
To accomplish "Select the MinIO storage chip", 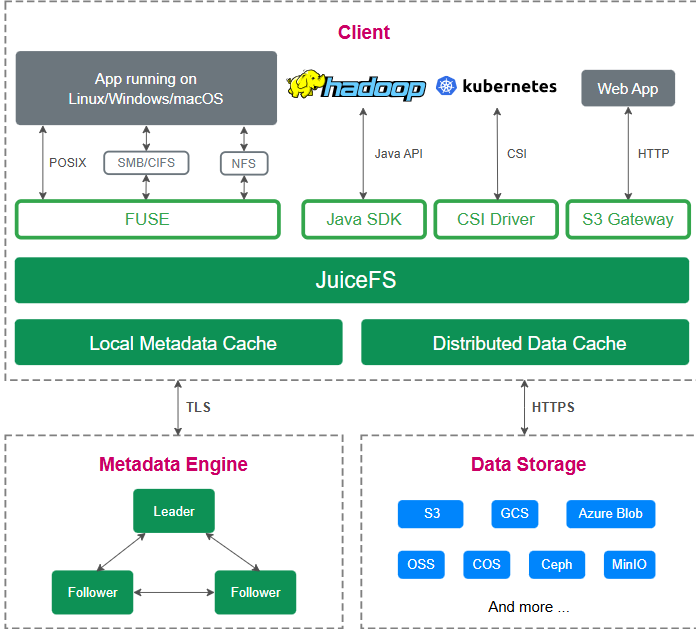I will point(629,564).
